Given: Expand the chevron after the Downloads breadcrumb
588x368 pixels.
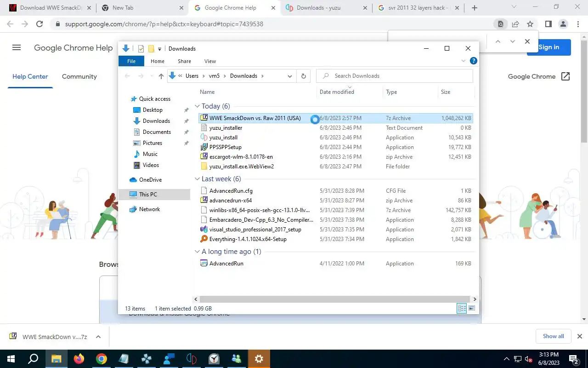Looking at the screenshot, I should pos(262,76).
